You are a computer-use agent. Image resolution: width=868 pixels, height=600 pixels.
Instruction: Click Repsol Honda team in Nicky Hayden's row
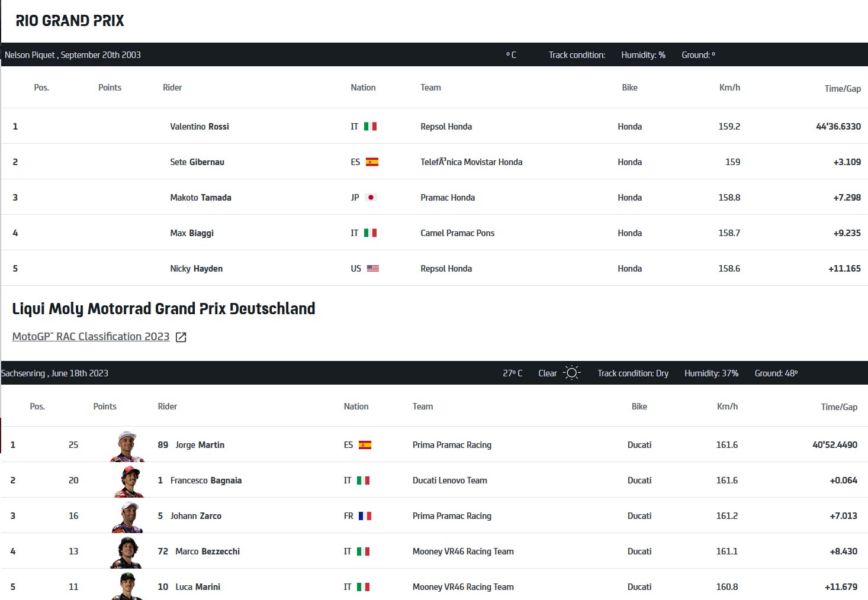click(x=446, y=269)
